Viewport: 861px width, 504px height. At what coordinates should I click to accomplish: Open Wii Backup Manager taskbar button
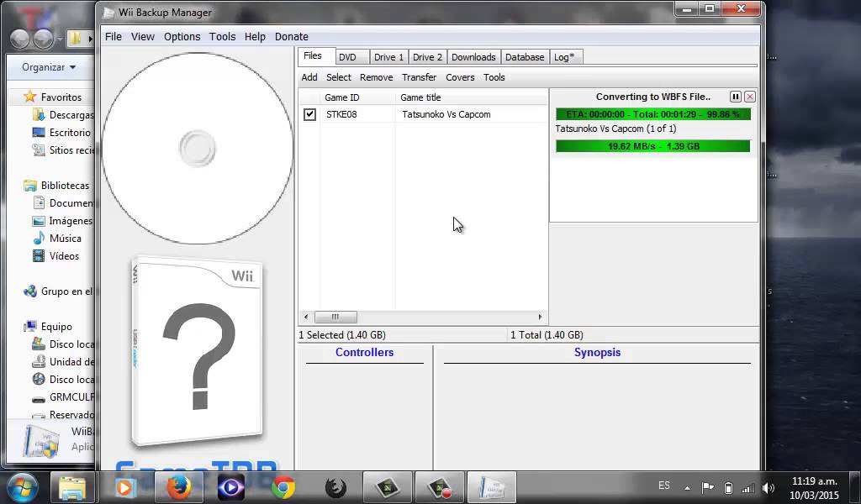click(x=491, y=487)
